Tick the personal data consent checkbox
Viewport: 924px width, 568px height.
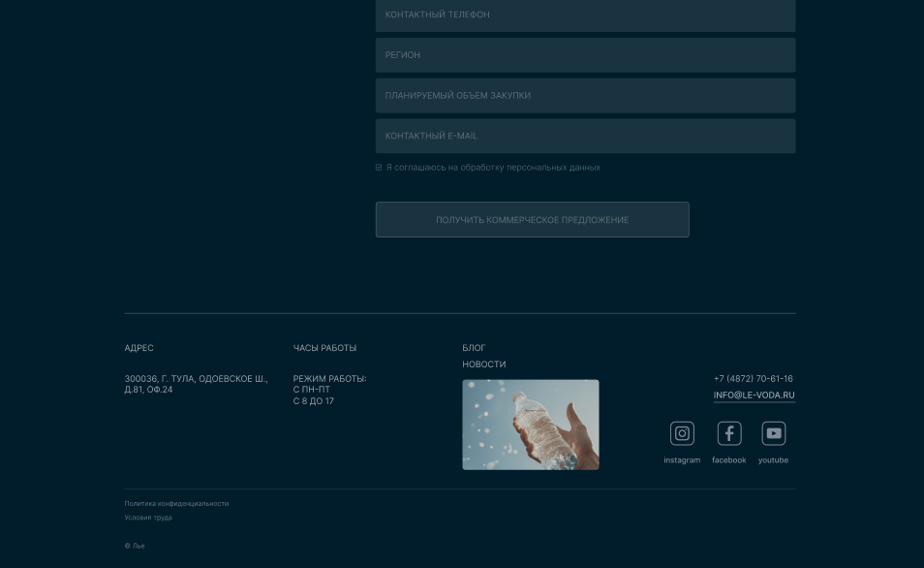[379, 168]
